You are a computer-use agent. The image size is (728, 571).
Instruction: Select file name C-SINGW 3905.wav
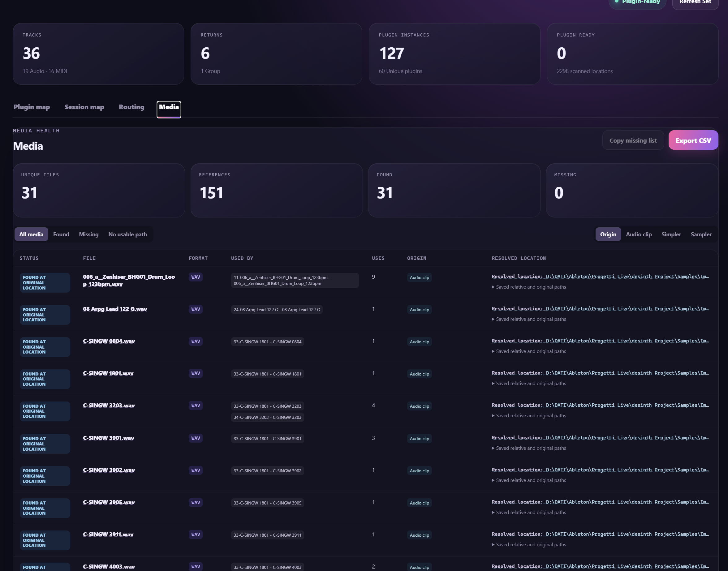[109, 502]
